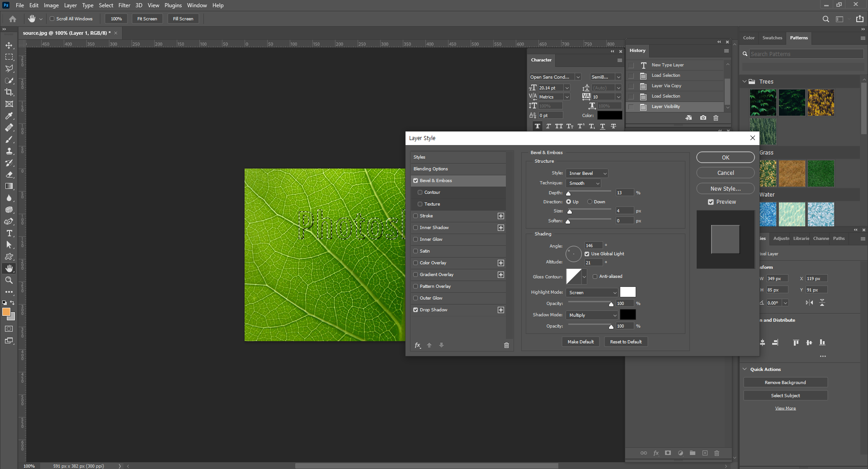
Task: Click Make Default button
Action: coord(581,342)
